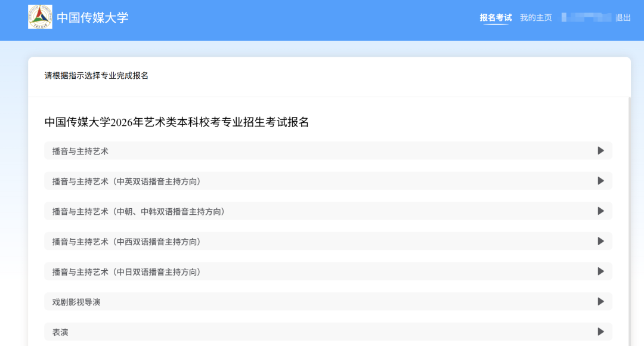Image resolution: width=644 pixels, height=346 pixels.
Task: Choose the 播音与主持艺术（中西双语播音主持方向）label
Action: coord(126,242)
